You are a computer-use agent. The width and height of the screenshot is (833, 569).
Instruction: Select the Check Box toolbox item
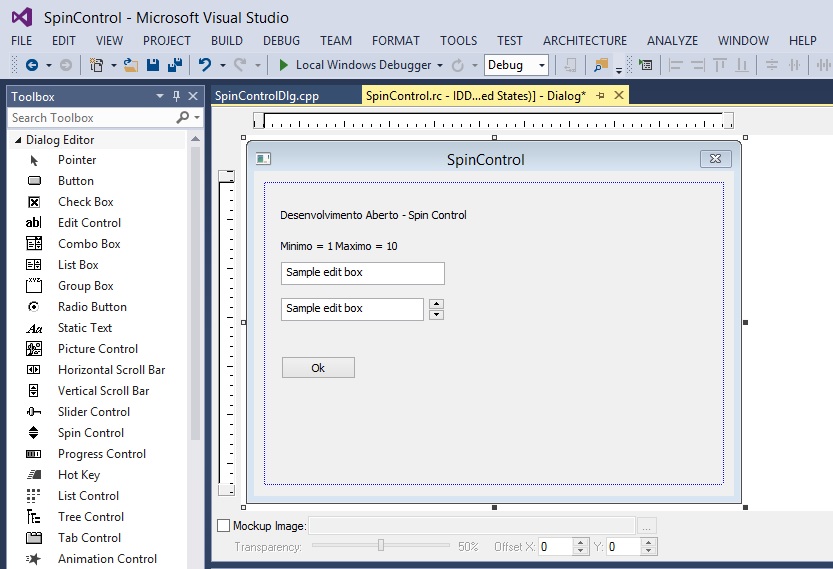tap(85, 202)
